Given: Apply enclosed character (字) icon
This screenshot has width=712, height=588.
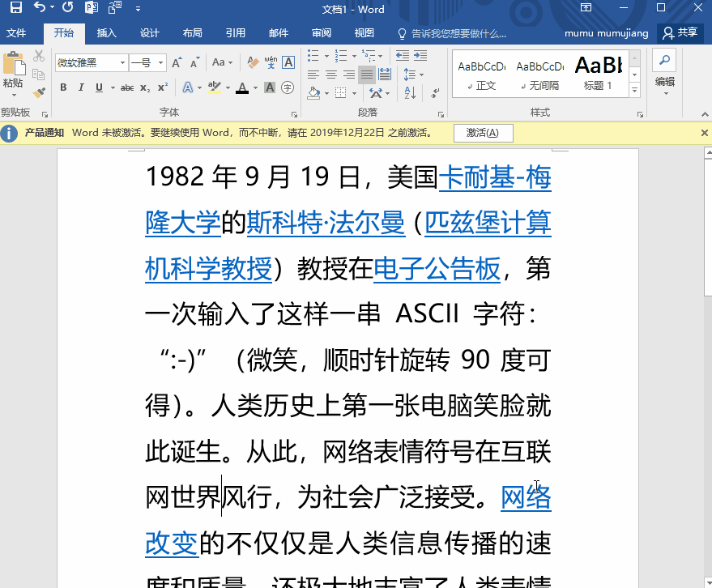Looking at the screenshot, I should click(288, 87).
